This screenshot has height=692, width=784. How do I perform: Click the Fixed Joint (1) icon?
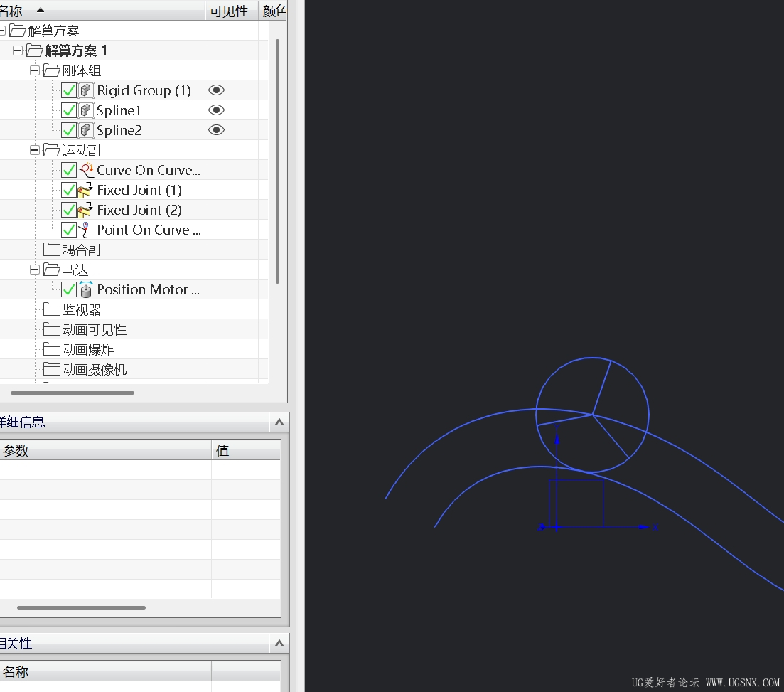click(x=86, y=190)
